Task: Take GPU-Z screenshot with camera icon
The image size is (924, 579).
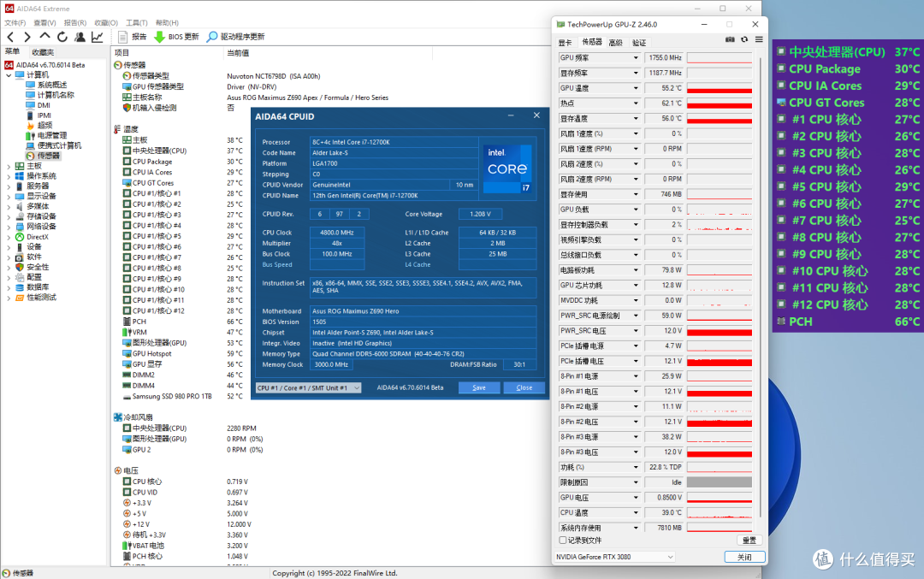Action: tap(730, 39)
